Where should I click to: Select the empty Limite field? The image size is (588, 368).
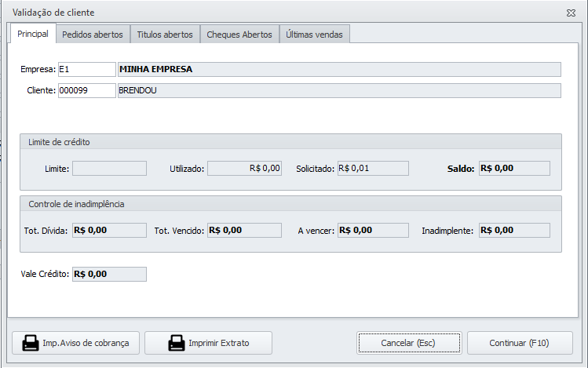pyautogui.click(x=109, y=168)
